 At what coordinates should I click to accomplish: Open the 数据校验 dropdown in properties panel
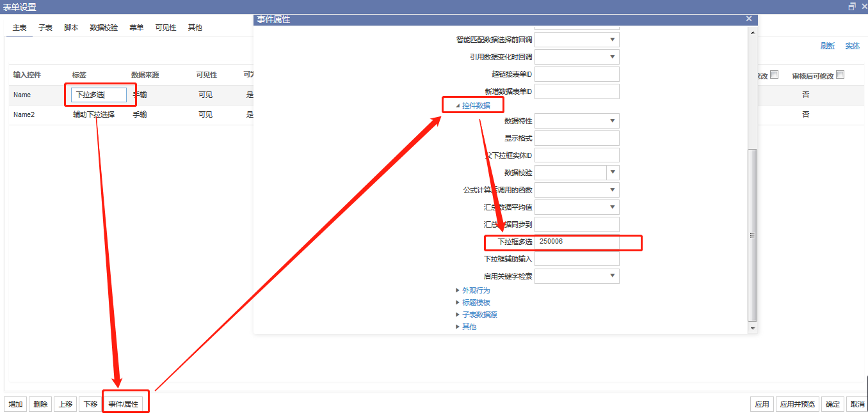(x=613, y=172)
